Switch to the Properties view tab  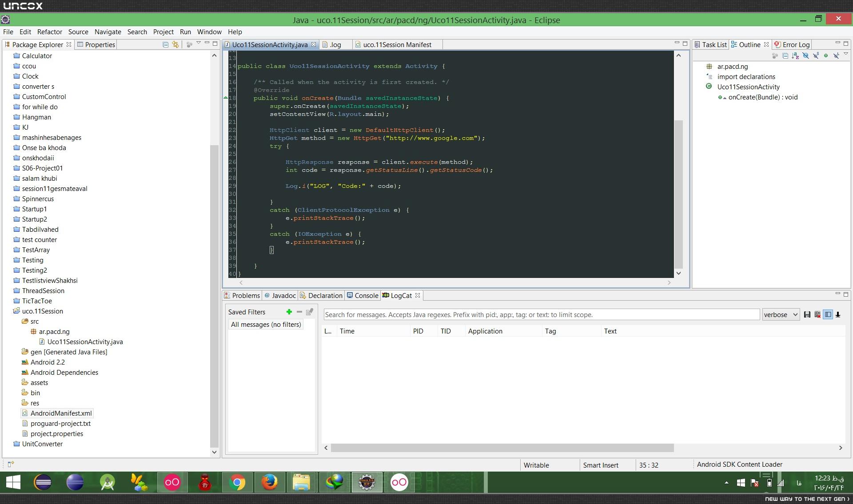tap(96, 44)
